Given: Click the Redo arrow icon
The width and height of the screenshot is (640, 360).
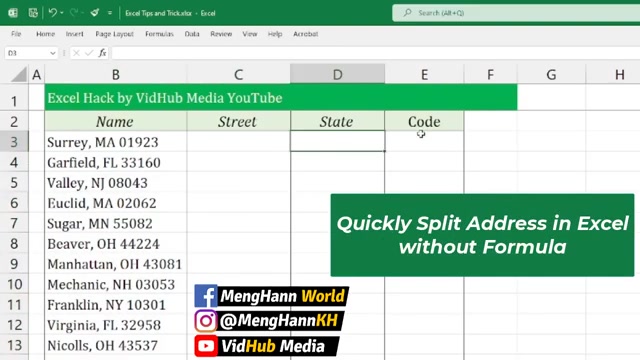Looking at the screenshot, I should click(x=73, y=13).
